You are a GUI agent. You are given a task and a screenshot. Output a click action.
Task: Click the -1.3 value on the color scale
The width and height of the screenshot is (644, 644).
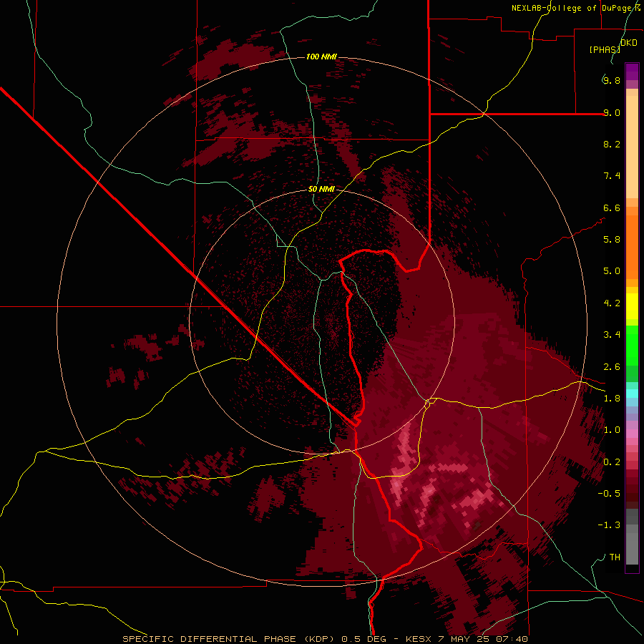(x=609, y=525)
